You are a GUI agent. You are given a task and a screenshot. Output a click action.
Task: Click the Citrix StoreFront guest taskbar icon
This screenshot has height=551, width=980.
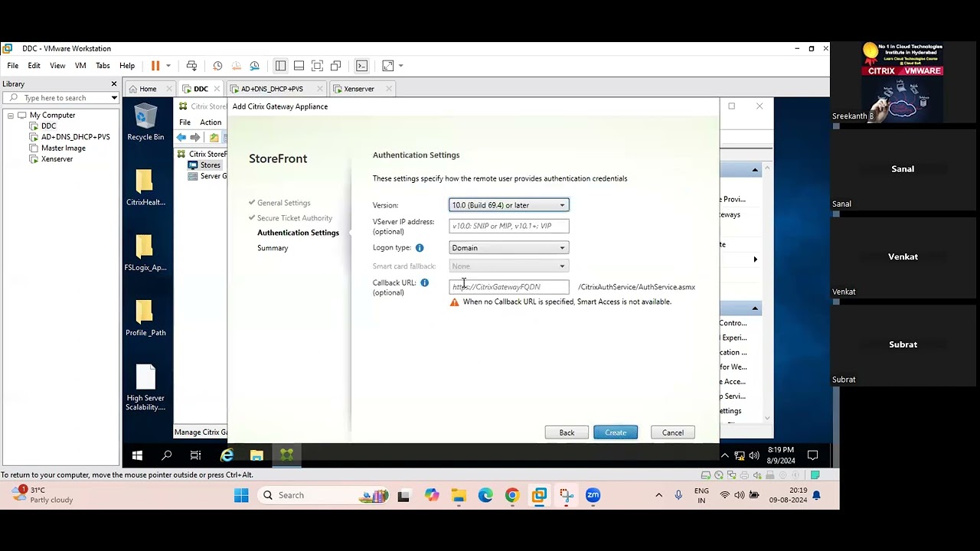287,455
